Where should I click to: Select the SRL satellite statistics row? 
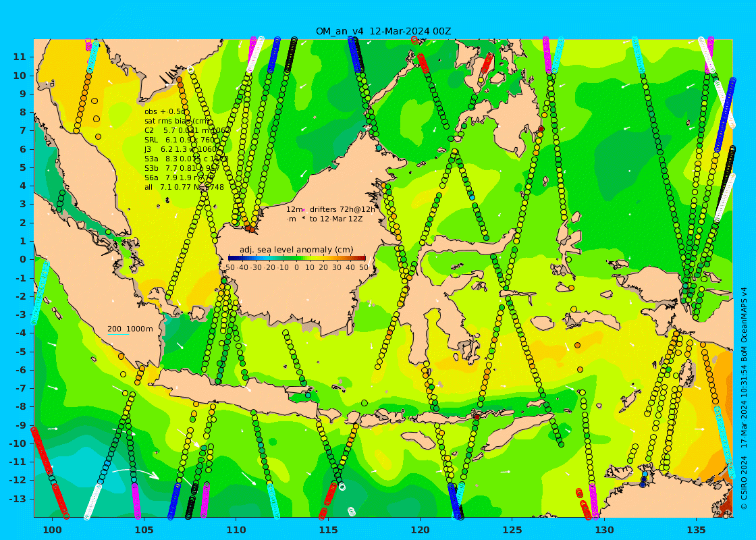tap(180, 140)
